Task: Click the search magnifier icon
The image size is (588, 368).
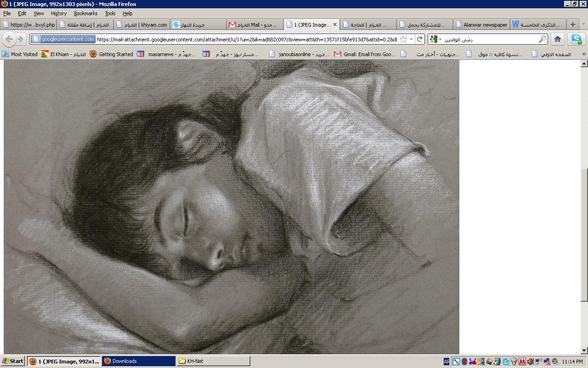Action: (x=542, y=40)
